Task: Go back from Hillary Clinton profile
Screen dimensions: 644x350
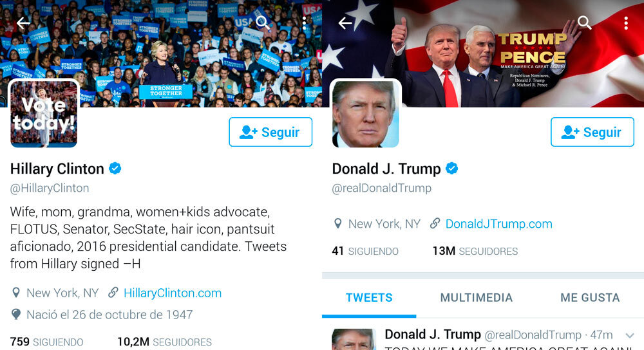Action: [23, 23]
